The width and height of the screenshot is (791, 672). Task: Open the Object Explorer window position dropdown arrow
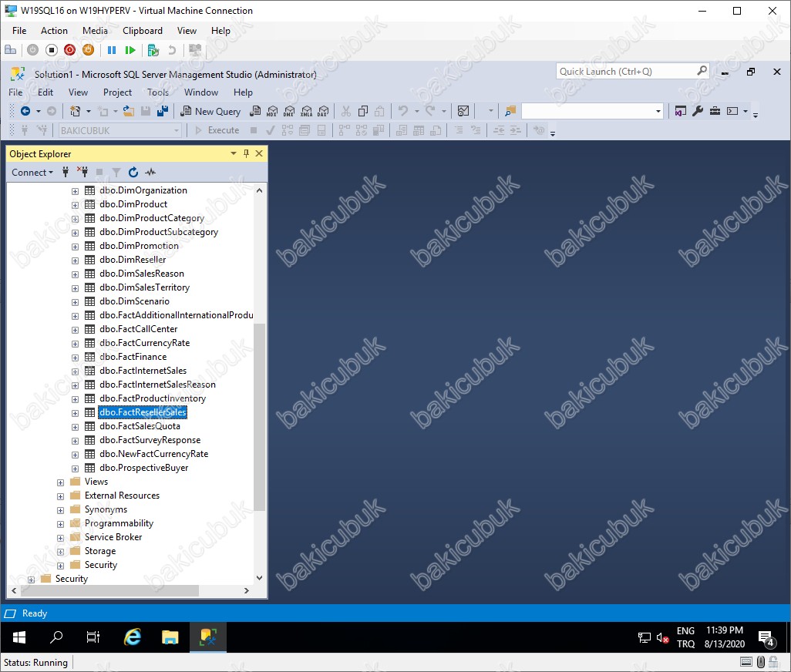coord(233,153)
